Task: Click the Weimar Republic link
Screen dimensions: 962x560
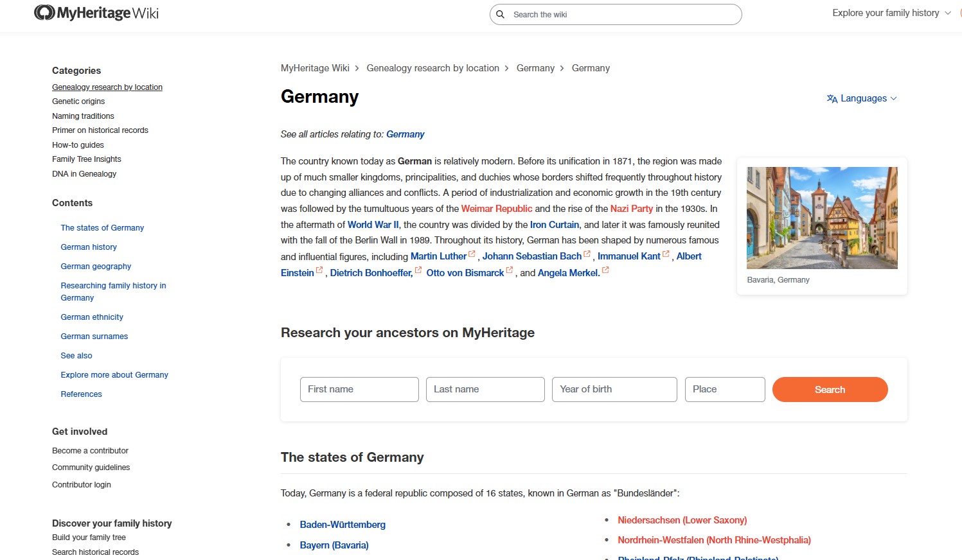Action: point(496,208)
